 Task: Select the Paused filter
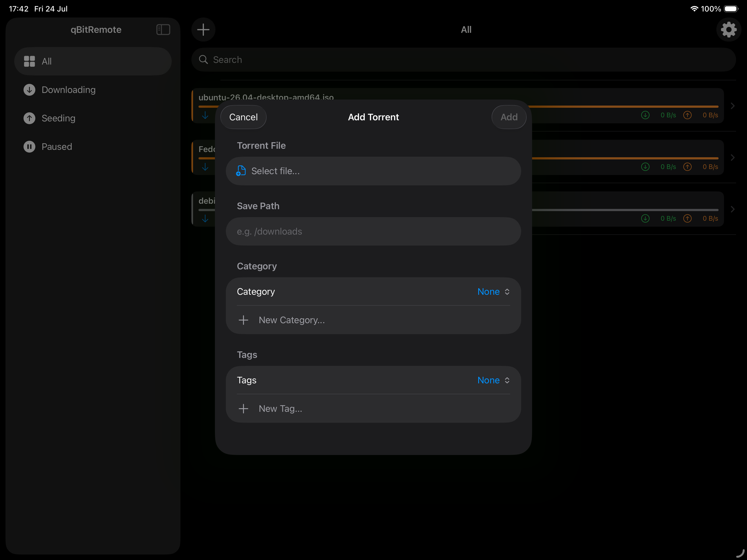coord(93,147)
